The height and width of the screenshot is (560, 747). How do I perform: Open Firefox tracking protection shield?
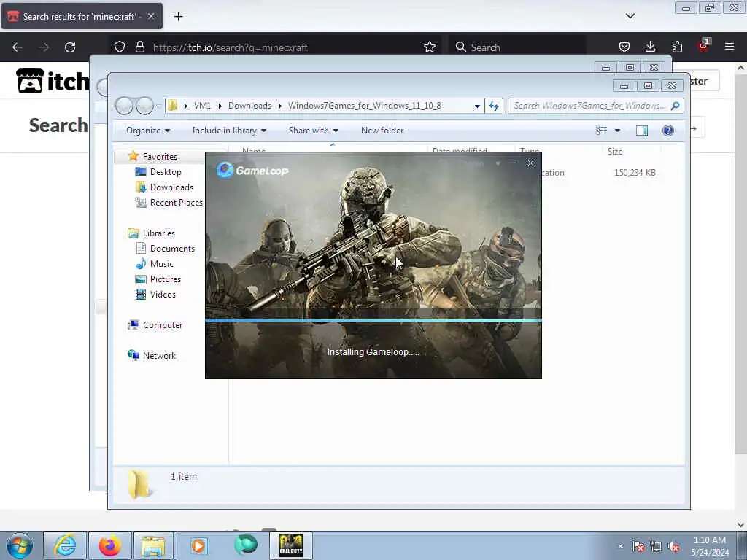(x=120, y=47)
